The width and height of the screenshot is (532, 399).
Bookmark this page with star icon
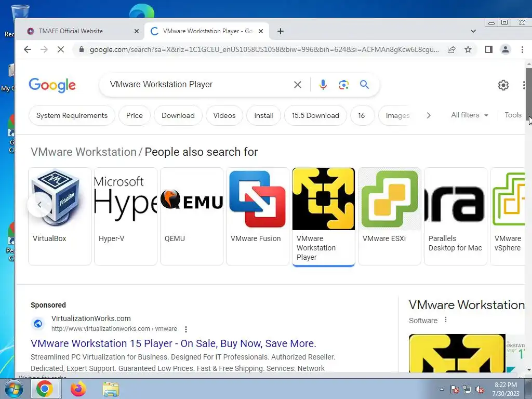(468, 49)
